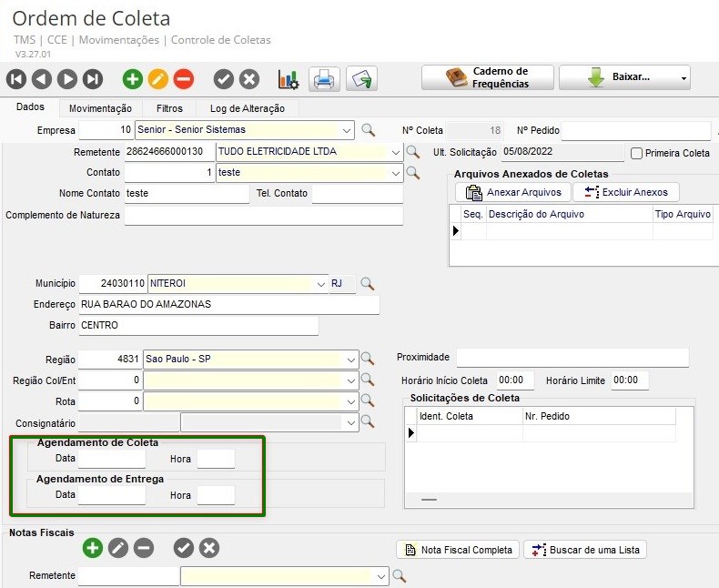Expand Remetente dropdown TUDO ELETRICIDADE
719x588 pixels.
(x=396, y=152)
